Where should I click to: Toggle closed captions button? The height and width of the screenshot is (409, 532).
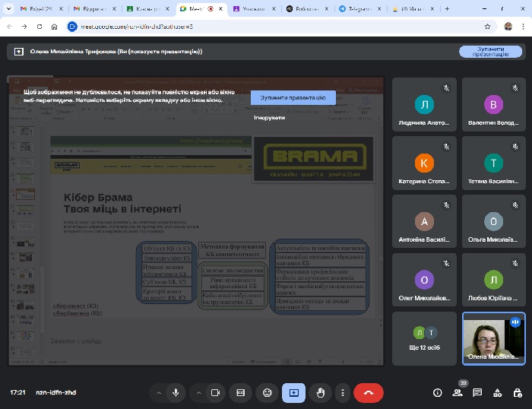pyautogui.click(x=241, y=392)
